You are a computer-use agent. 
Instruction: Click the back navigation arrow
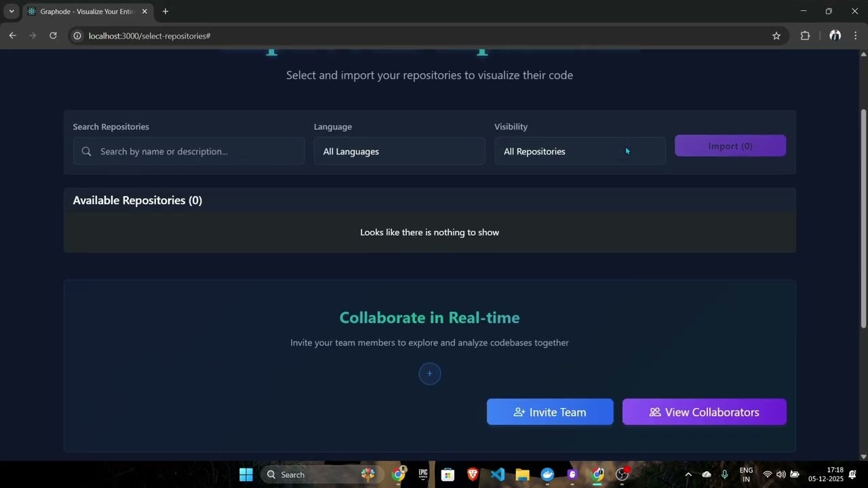click(12, 35)
